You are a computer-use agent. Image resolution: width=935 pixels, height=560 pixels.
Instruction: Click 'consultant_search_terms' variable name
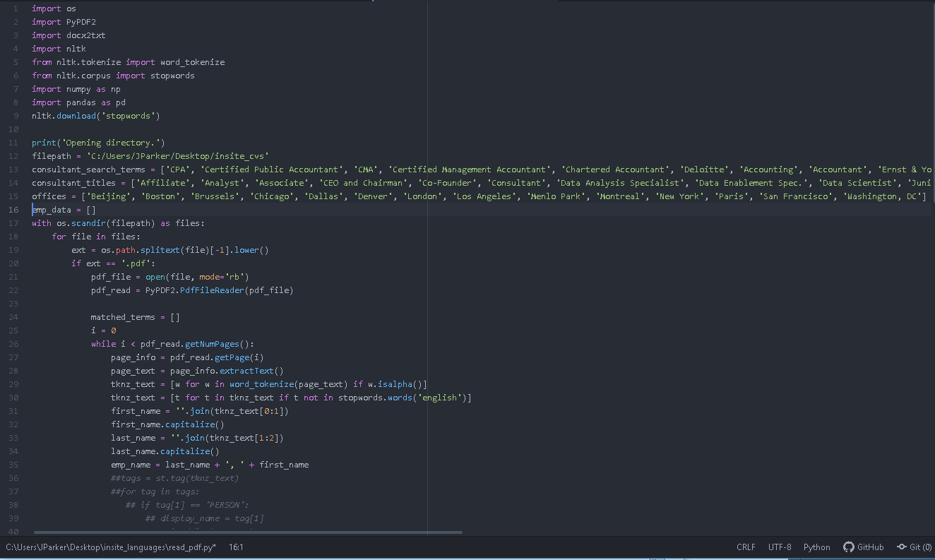click(x=88, y=169)
